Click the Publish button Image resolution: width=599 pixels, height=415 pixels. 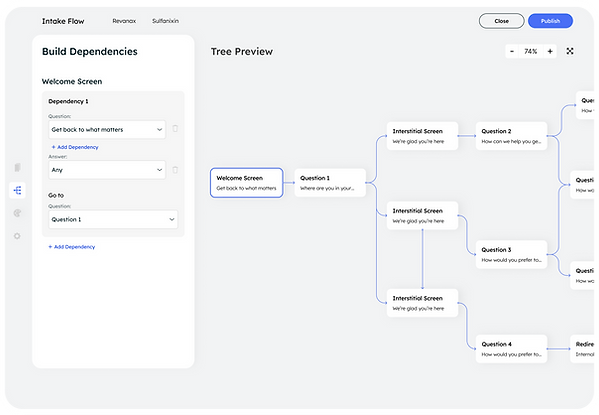click(x=550, y=21)
